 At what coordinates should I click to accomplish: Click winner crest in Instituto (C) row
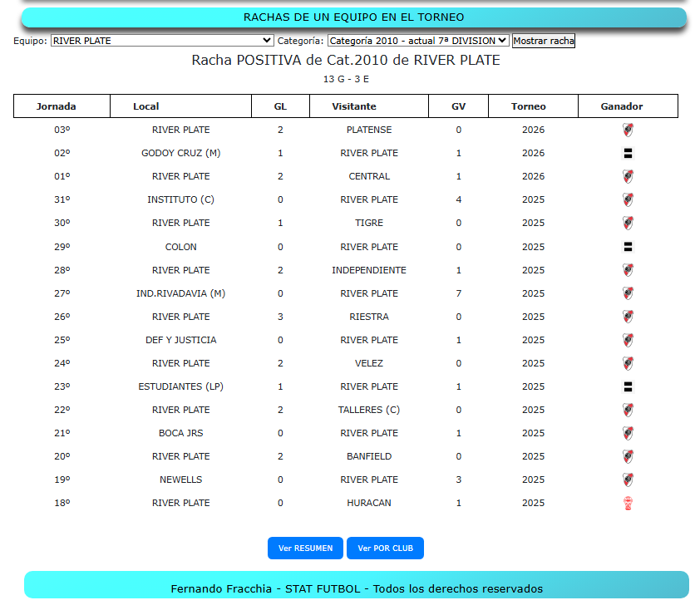628,199
